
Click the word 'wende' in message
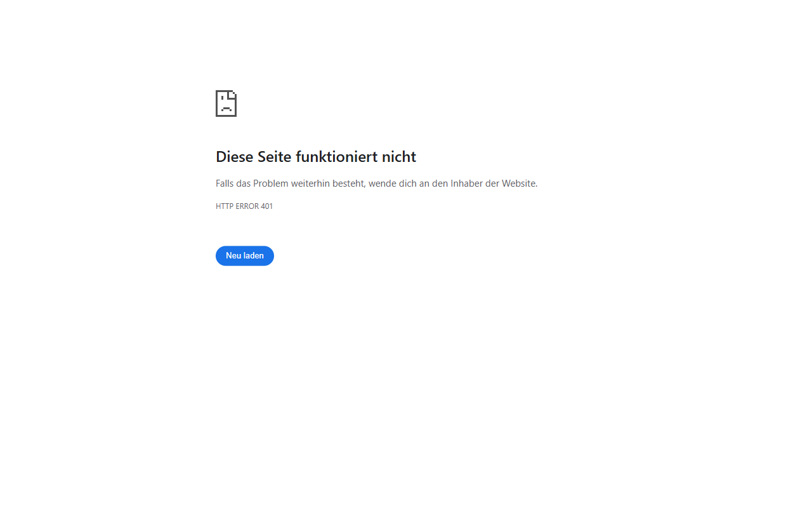pyautogui.click(x=383, y=184)
